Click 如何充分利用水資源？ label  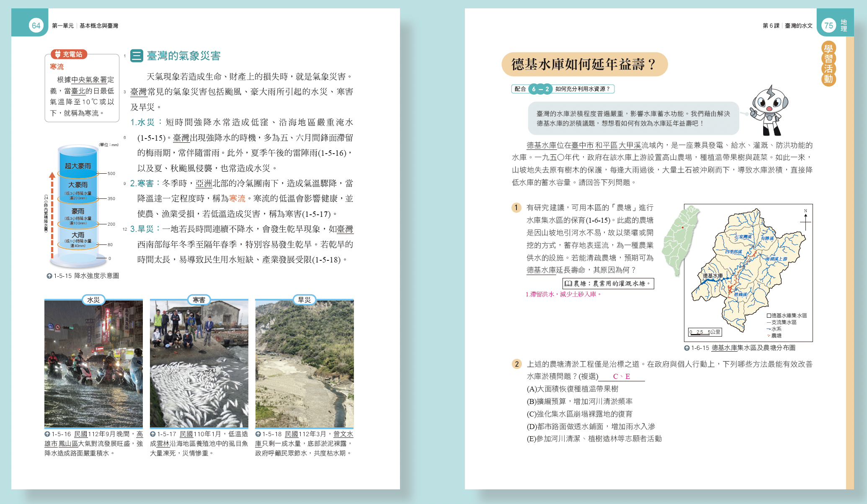click(583, 89)
